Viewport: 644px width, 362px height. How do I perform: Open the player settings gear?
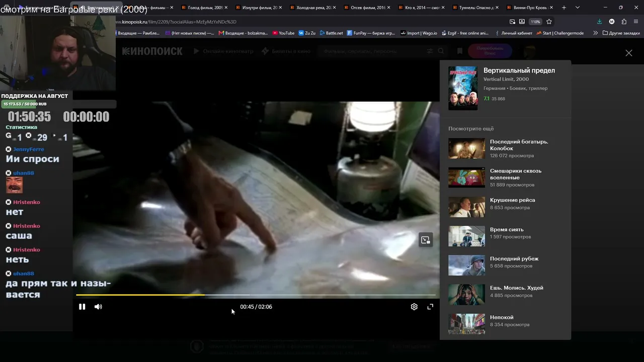[x=414, y=307]
